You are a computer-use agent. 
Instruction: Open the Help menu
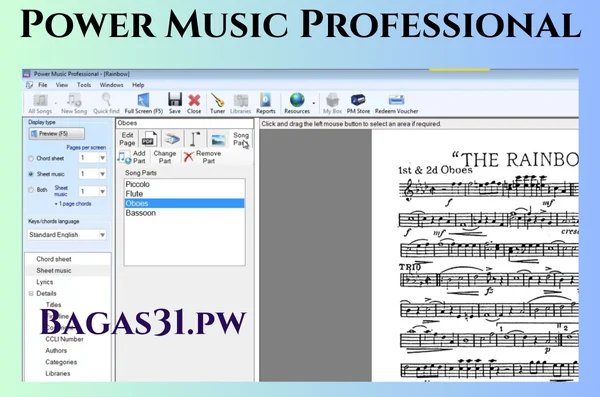[138, 85]
